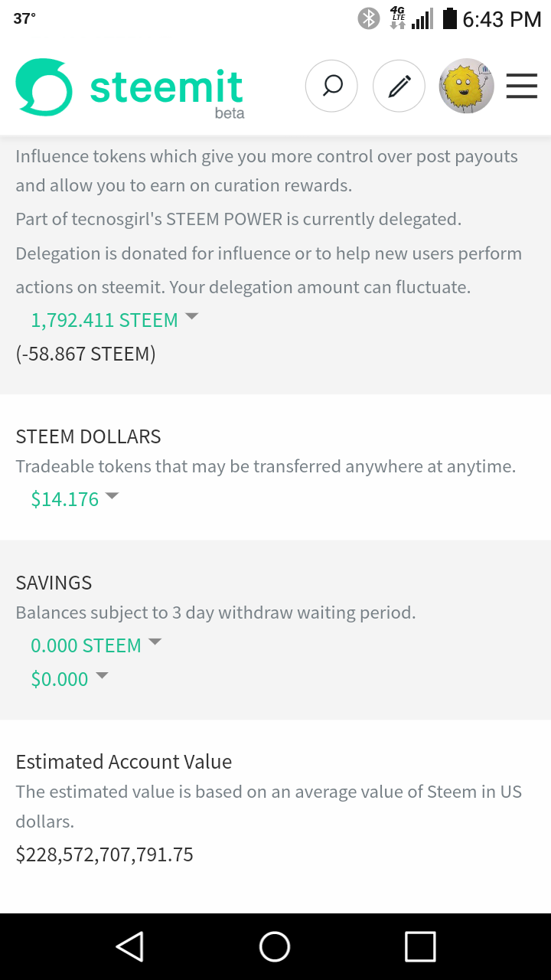Open the yellow monster profile avatar
This screenshot has width=551, height=980.
(x=466, y=86)
